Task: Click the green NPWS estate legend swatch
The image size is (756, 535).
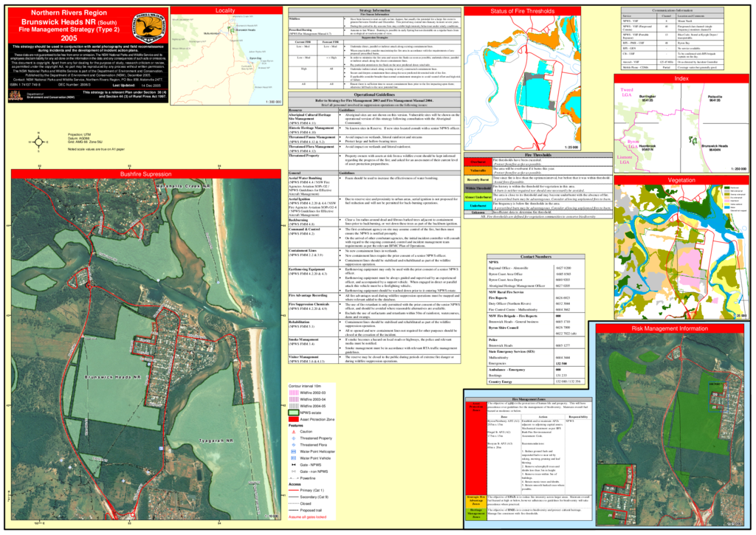Action: tap(294, 413)
